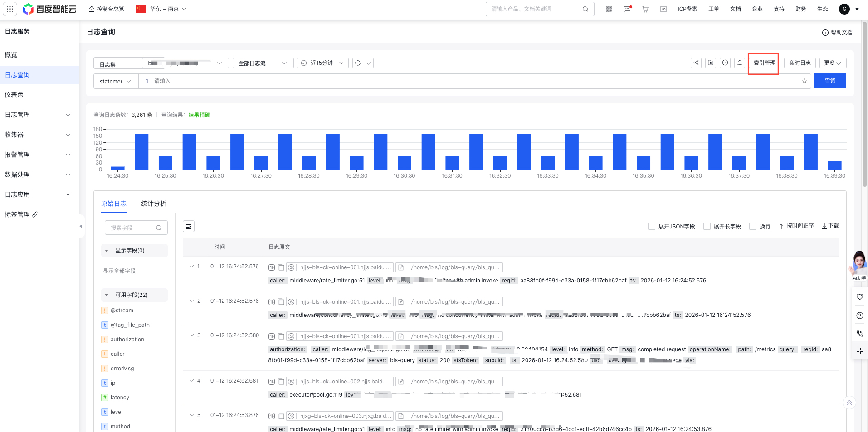Click the blue 查询 button
This screenshot has width=868, height=432.
[829, 81]
